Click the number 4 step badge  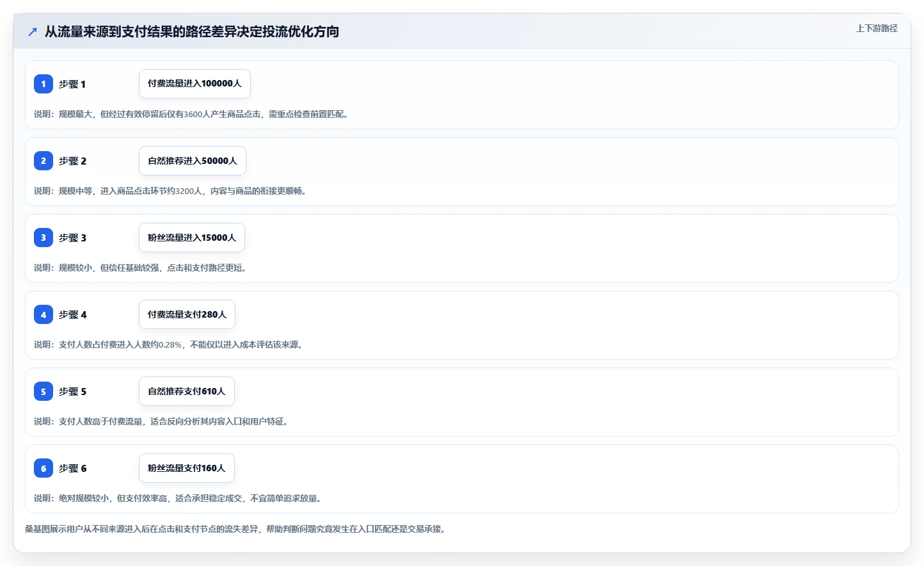coord(44,314)
